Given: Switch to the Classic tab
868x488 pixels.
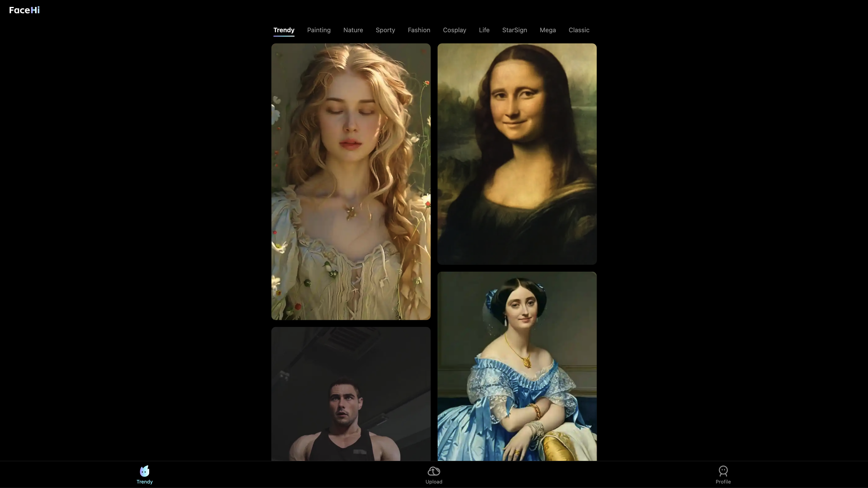Looking at the screenshot, I should click(x=579, y=30).
